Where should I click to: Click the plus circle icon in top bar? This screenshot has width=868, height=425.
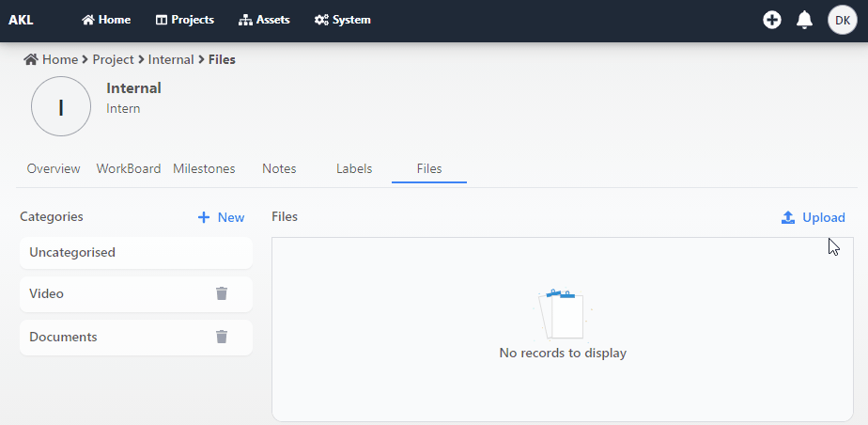tap(771, 21)
